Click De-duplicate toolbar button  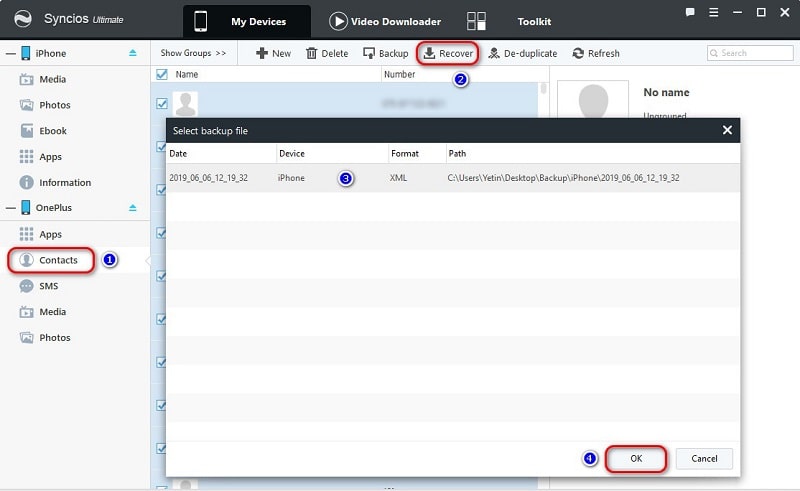(523, 53)
